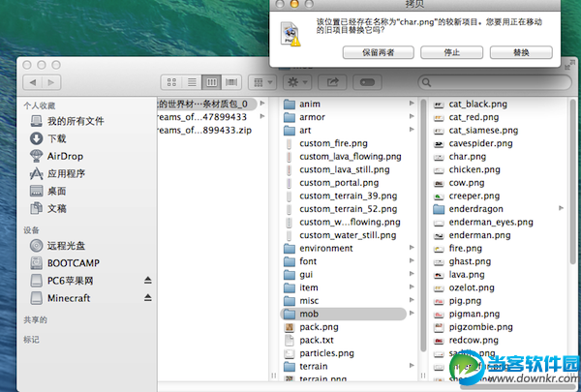The image size is (581, 392).
Task: Click the 替换 (Replace) button
Action: [521, 52]
